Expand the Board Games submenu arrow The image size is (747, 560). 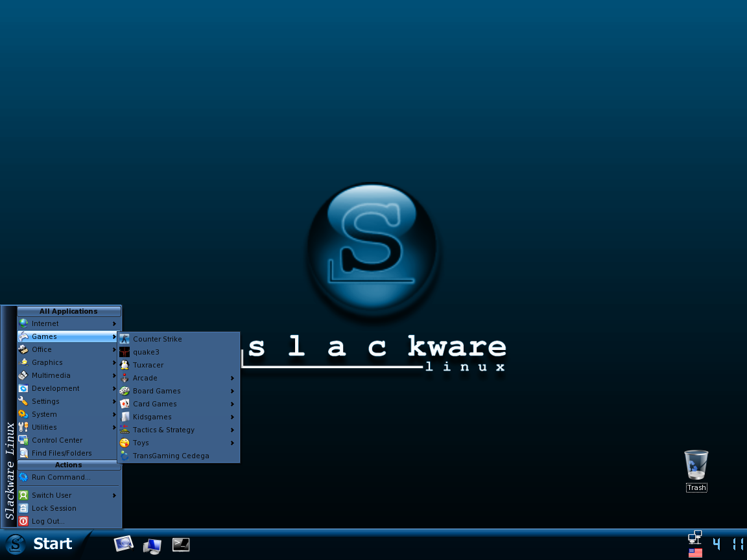tap(233, 391)
